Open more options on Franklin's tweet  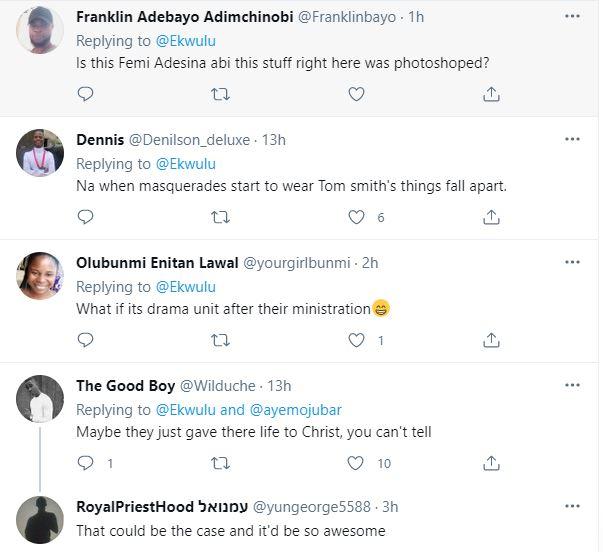click(571, 17)
